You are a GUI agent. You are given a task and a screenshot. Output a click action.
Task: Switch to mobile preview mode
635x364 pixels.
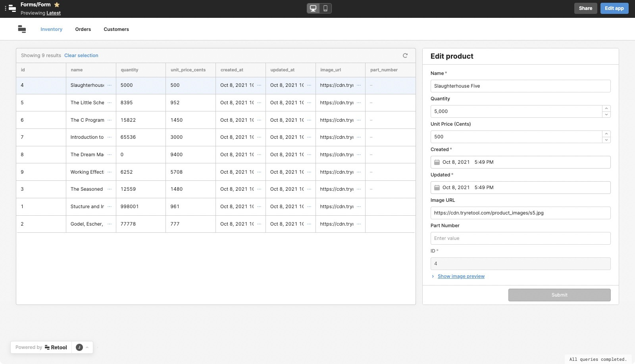coord(325,8)
